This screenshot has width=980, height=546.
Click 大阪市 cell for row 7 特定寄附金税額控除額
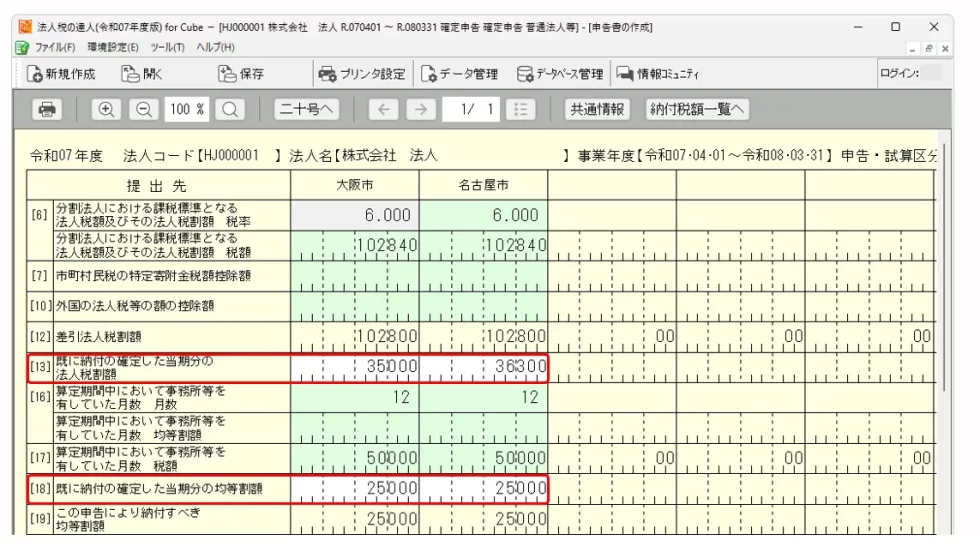pyautogui.click(x=354, y=276)
